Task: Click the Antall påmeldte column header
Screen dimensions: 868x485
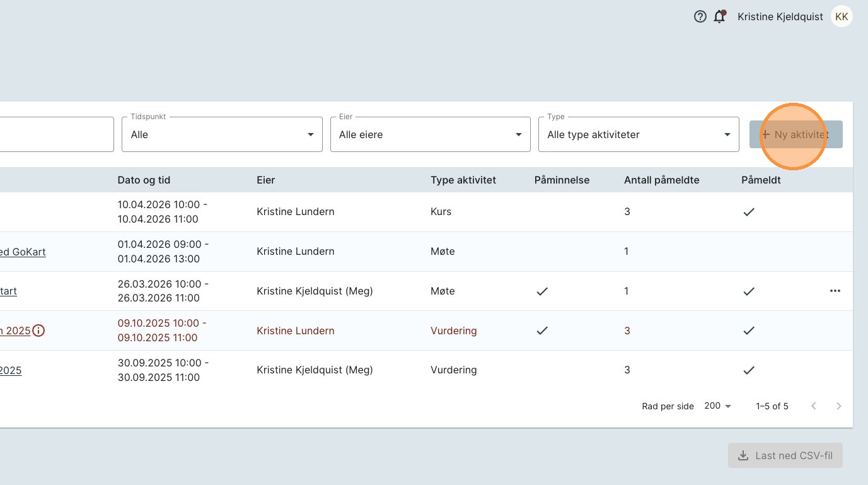Action: point(661,180)
